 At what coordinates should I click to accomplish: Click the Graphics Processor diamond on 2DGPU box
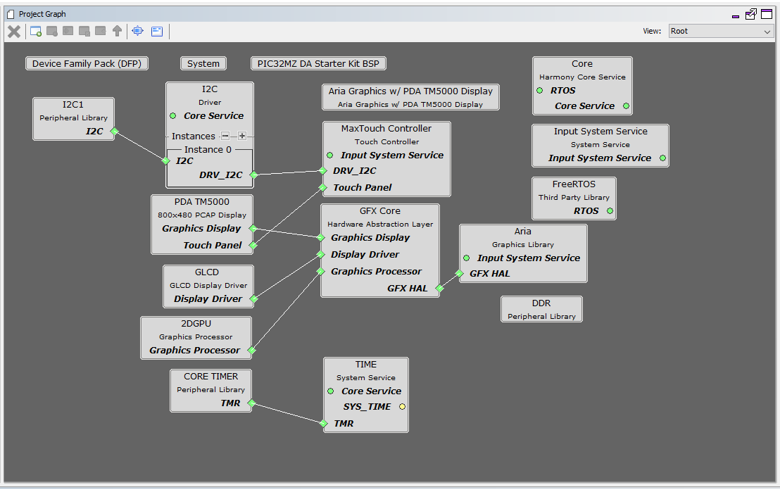pyautogui.click(x=252, y=351)
